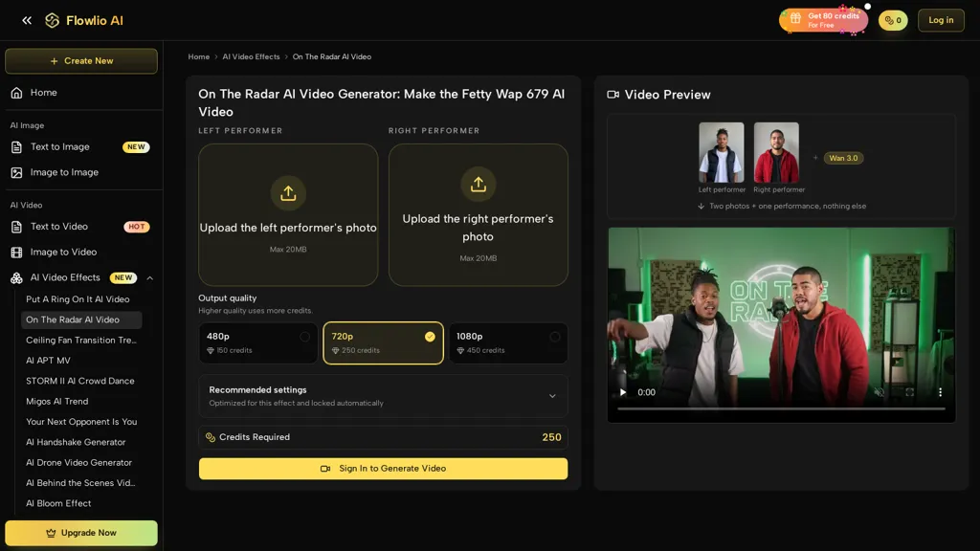Screen dimensions: 980x551
Task: Click Get 80 credits For Free banner
Action: click(823, 20)
